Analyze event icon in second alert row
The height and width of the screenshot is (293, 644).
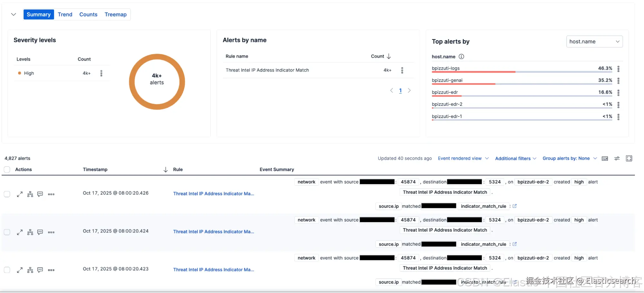(x=30, y=232)
